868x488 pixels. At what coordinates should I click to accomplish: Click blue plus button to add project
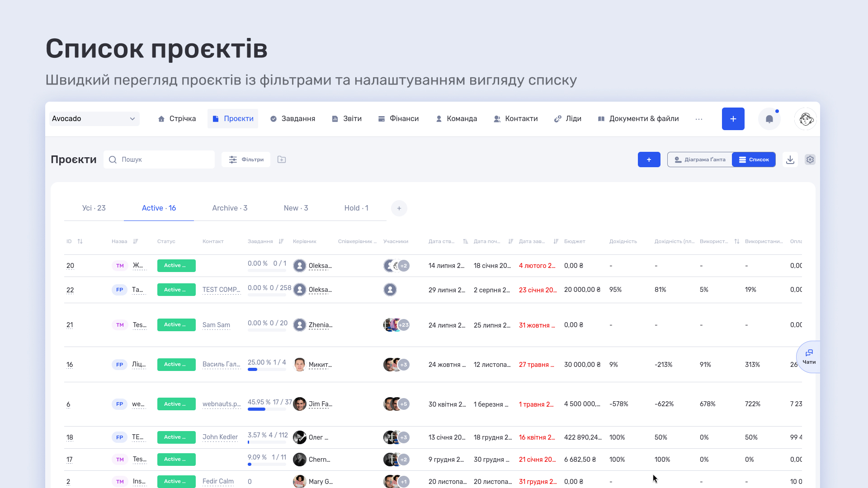click(x=649, y=160)
